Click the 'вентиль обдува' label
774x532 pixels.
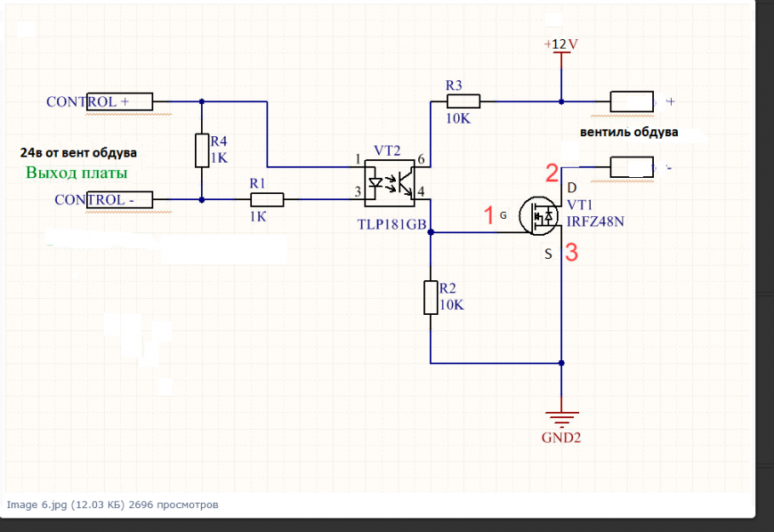(x=629, y=133)
